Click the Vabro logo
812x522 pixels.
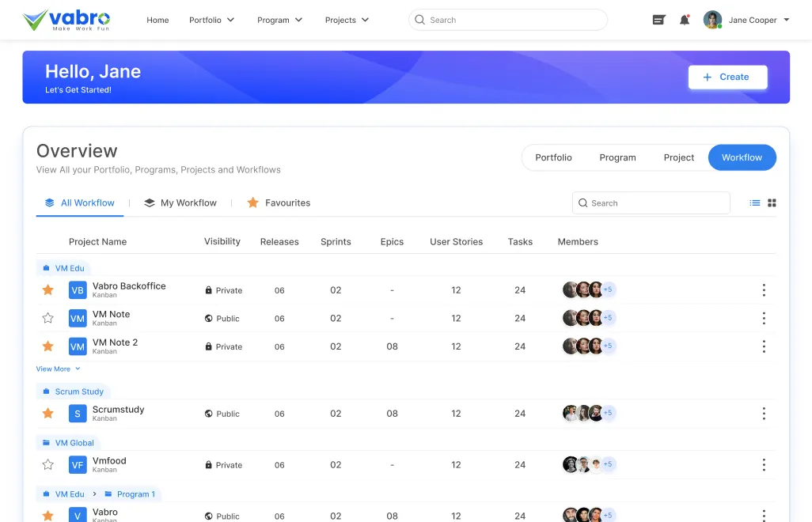66,20
